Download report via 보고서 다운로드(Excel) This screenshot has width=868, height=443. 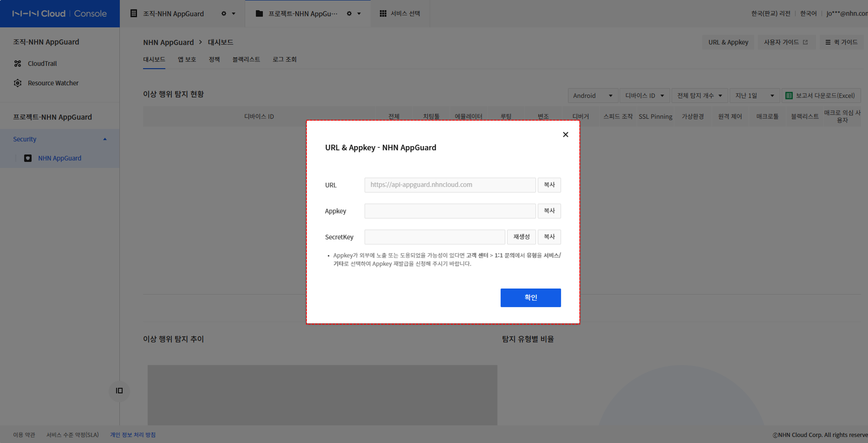click(821, 95)
